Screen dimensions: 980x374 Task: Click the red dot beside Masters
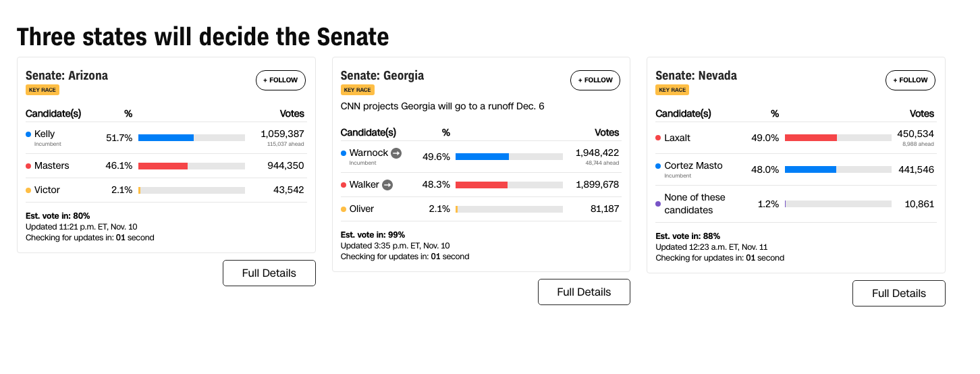pyautogui.click(x=28, y=165)
